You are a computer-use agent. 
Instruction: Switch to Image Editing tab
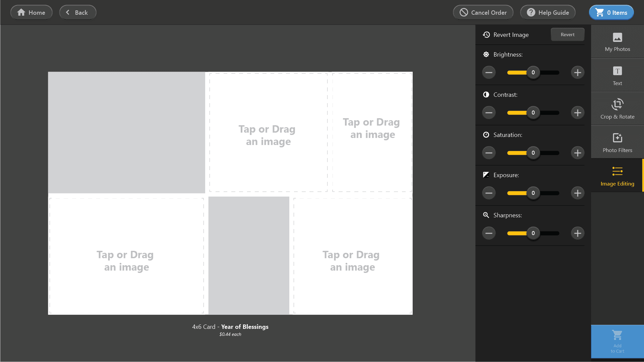[x=617, y=176]
